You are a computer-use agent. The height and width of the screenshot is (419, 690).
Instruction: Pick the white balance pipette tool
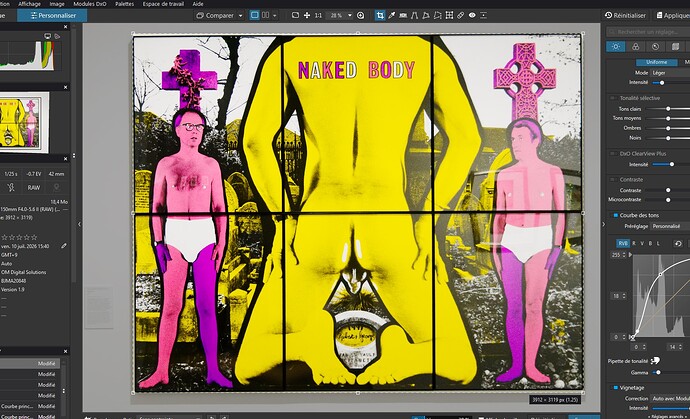tap(392, 15)
